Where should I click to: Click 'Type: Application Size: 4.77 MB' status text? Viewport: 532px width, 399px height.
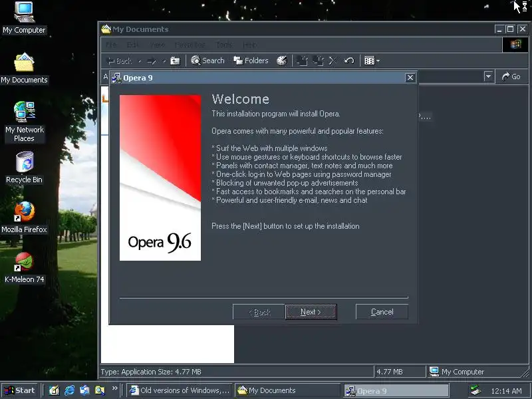(x=151, y=372)
